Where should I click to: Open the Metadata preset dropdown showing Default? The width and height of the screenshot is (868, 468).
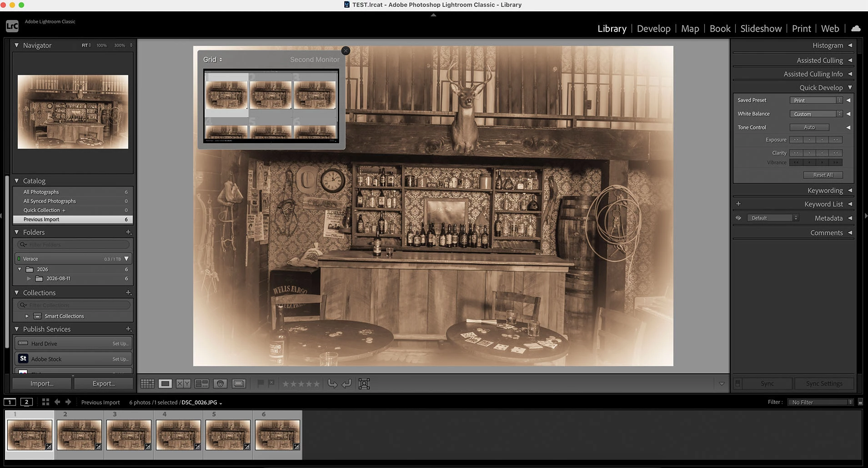773,218
